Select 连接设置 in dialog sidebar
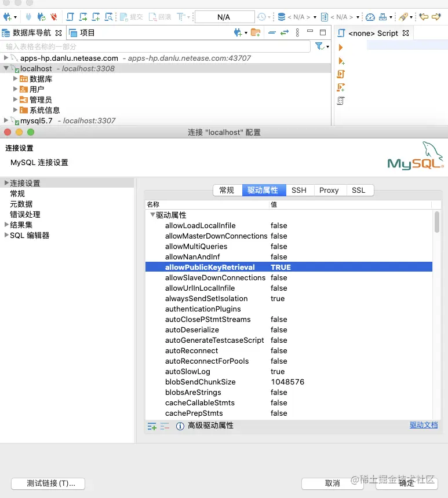The height and width of the screenshot is (498, 448). click(25, 183)
